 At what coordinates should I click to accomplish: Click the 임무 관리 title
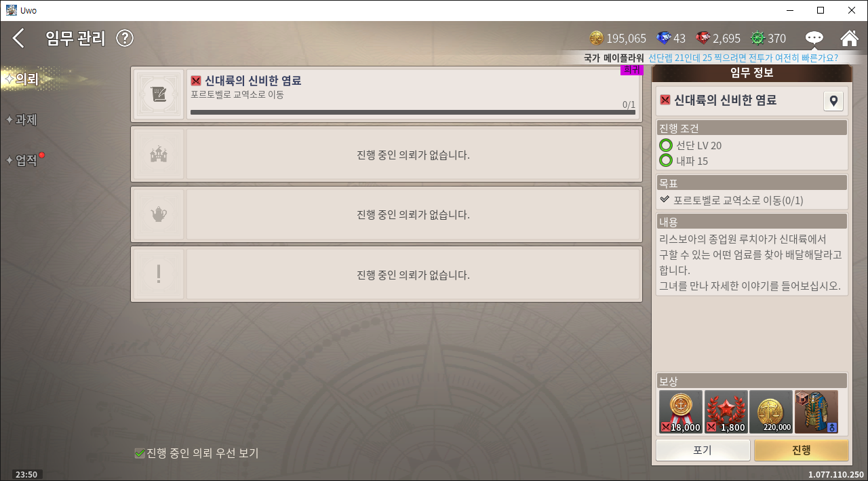[x=76, y=39]
